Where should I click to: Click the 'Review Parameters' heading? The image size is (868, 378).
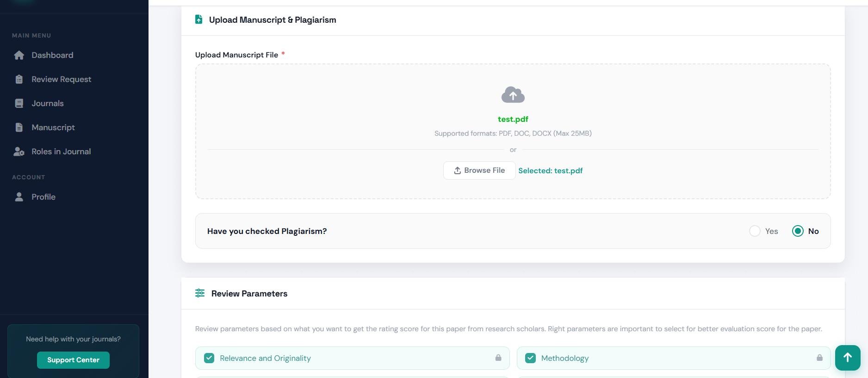click(x=249, y=293)
